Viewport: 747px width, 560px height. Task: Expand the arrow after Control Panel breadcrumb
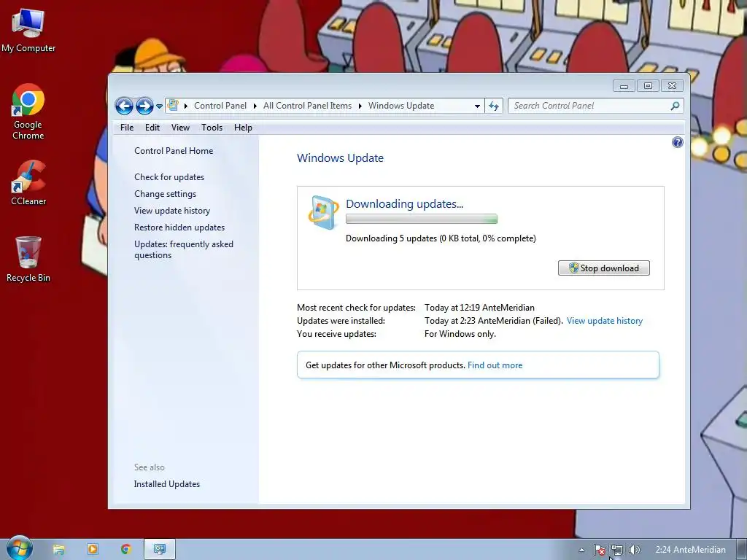coord(255,106)
